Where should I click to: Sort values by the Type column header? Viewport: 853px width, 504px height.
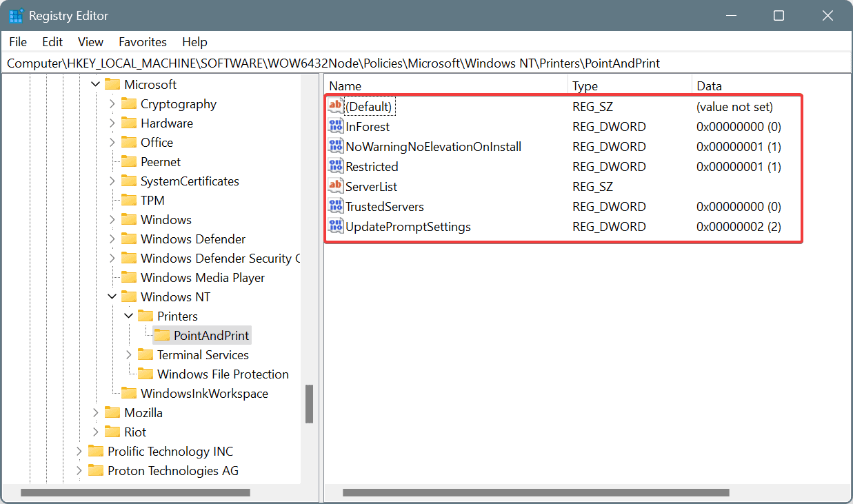pos(630,86)
